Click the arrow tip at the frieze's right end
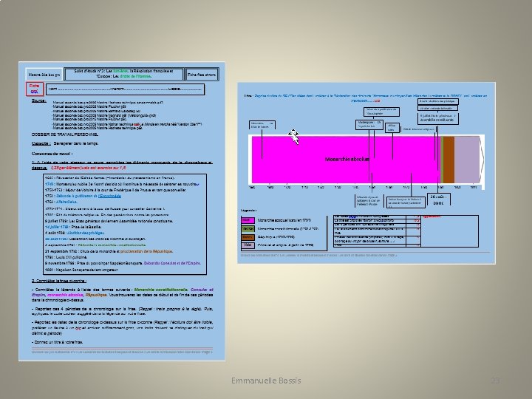532x399 pixels. (x=482, y=160)
